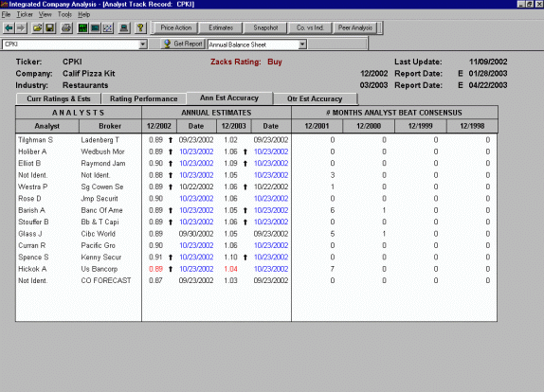The image size is (544, 392).
Task: Click the 10/22/2002 date beside estimate 0.89
Action: tap(196, 187)
